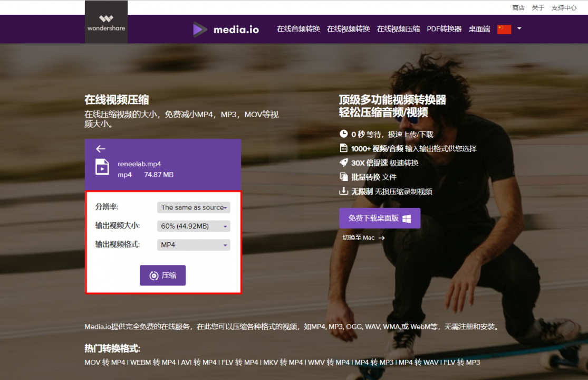The image size is (588, 380).
Task: Click the 在线视频压缩 page heading
Action: pos(117,100)
